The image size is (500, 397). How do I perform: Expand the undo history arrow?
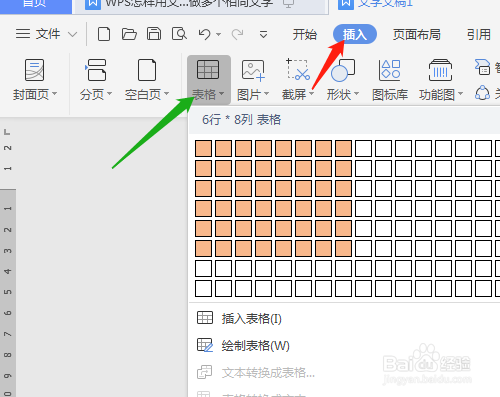tap(218, 34)
